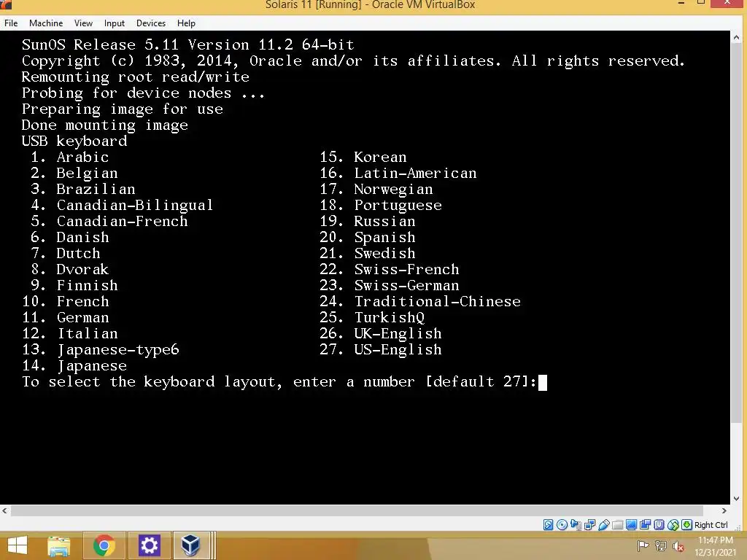Click the '7. Dutch' option text
This screenshot has height=560, width=747.
click(66, 253)
